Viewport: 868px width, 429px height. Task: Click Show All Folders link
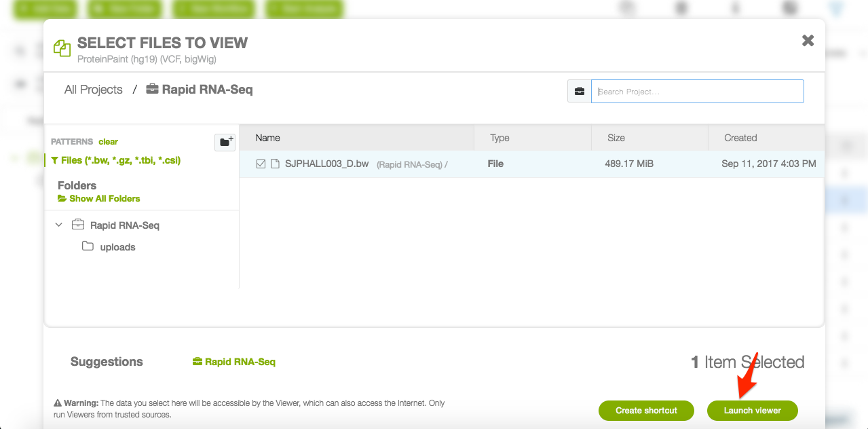99,198
